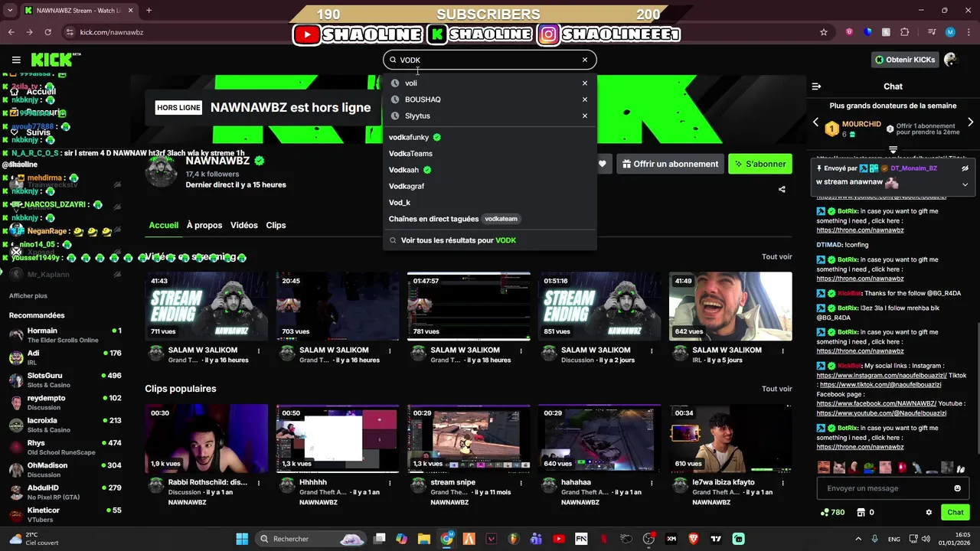View all results for VODK
Screen dimensions: 980x551
[x=490, y=240]
